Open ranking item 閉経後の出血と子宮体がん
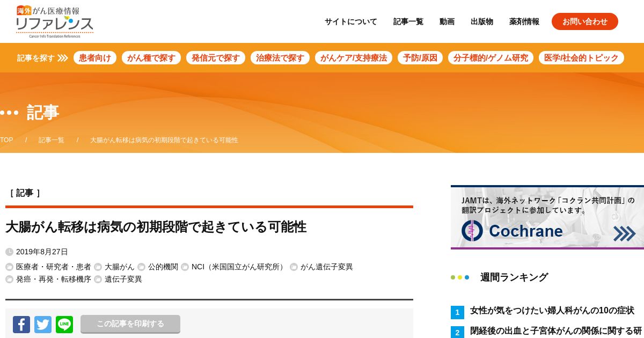This screenshot has width=644, height=338. point(556,331)
